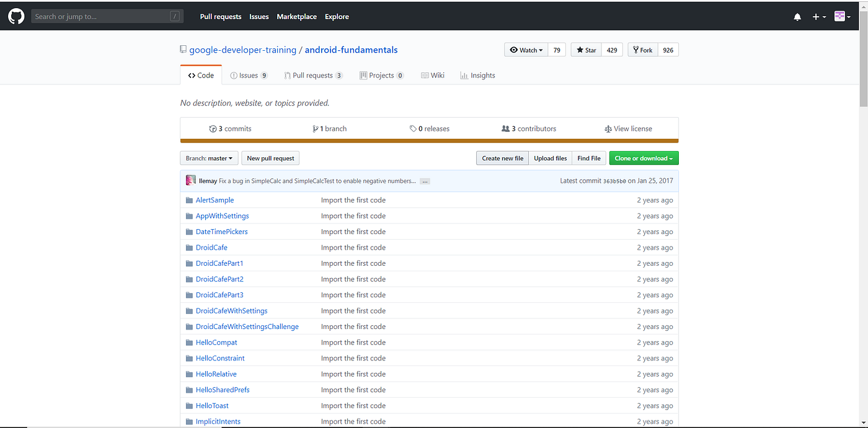Image resolution: width=868 pixels, height=428 pixels.
Task: Open the plus create-new menu
Action: pyautogui.click(x=819, y=17)
